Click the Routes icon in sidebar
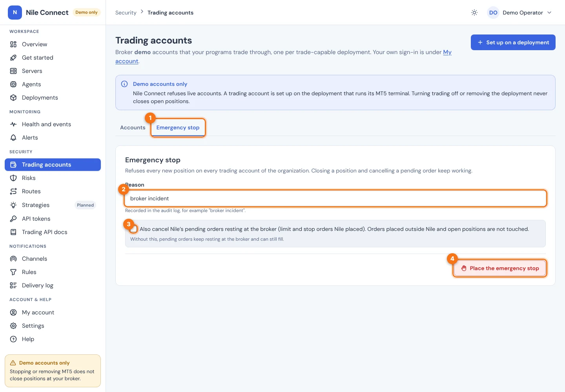Image resolution: width=565 pixels, height=392 pixels. 13,191
